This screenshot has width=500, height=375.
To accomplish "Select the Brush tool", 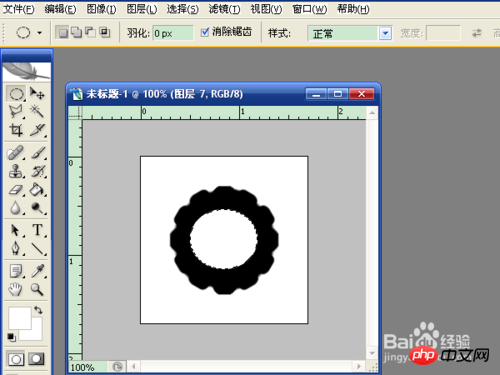I will point(37,153).
